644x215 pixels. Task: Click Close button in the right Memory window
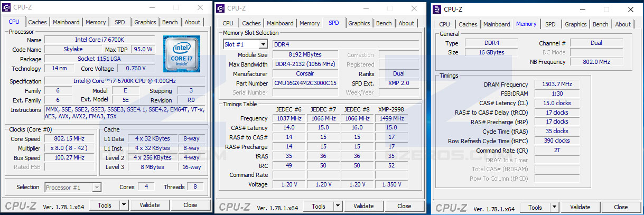click(x=621, y=208)
